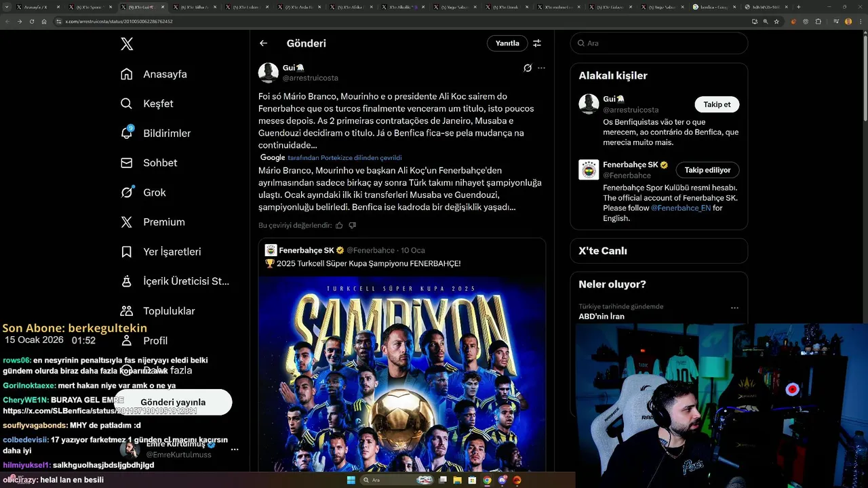Viewport: 868px width, 488px height.
Task: Open a new browser tab with plus
Action: 798,7
